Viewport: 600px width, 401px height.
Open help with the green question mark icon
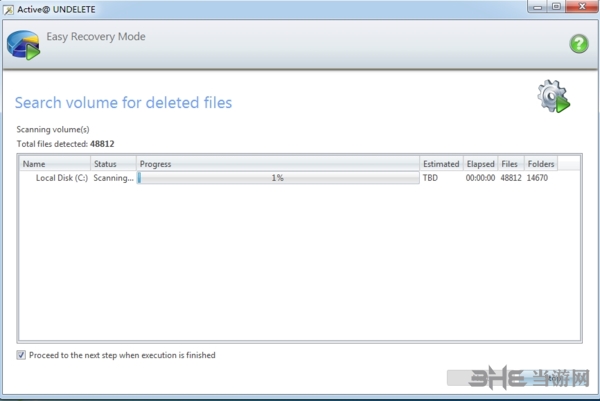(579, 44)
